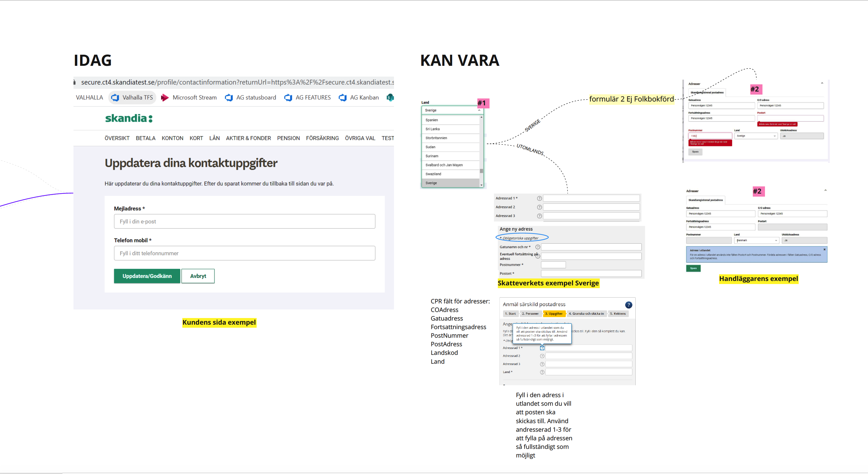Viewport: 868px width, 474px height.
Task: Click the Postort * field under Ange ny adress
Action: (x=591, y=274)
